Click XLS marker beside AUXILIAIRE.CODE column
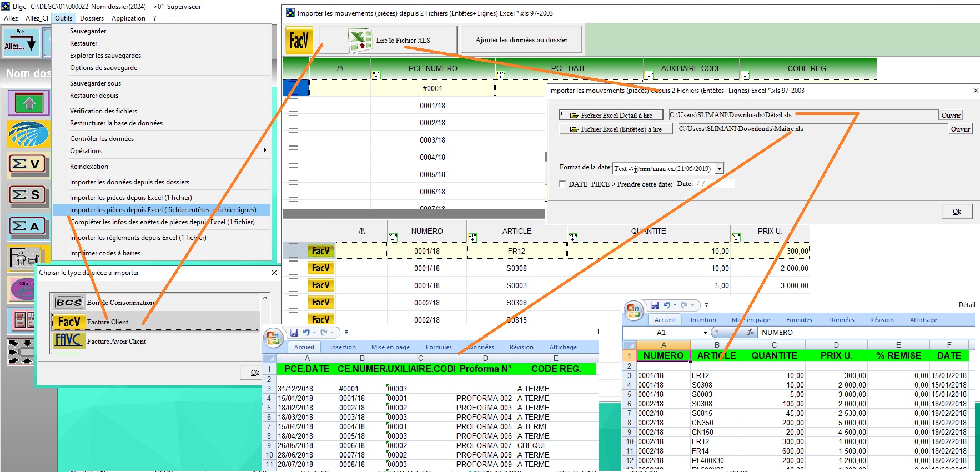980x472 pixels. [x=649, y=74]
